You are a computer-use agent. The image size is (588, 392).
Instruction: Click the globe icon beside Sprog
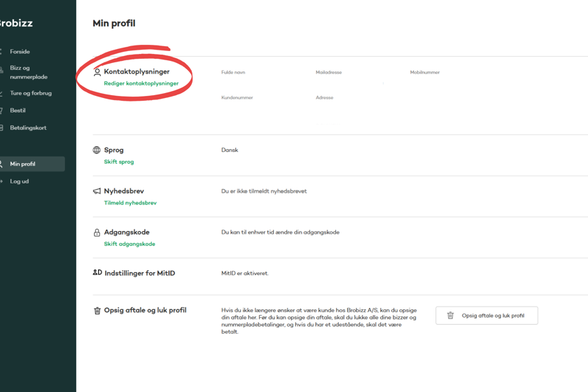pyautogui.click(x=97, y=150)
